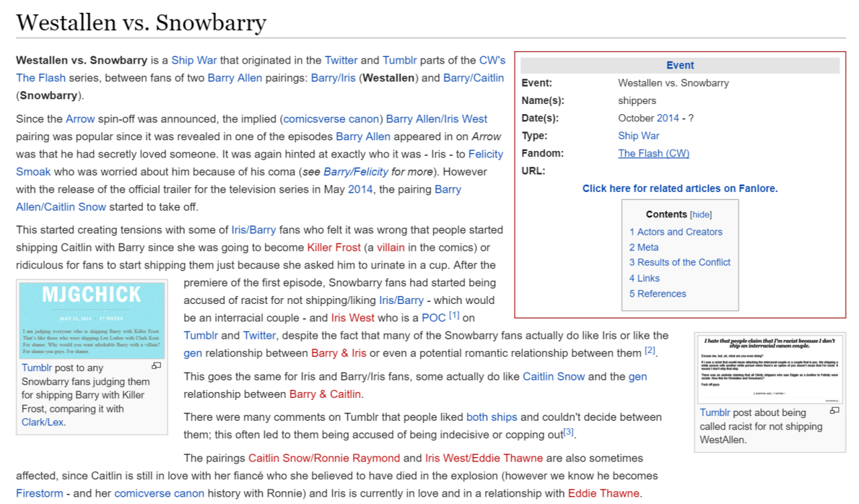The height and width of the screenshot is (504, 859).
Task: Open the Barry/Felicity italic link
Action: point(356,171)
